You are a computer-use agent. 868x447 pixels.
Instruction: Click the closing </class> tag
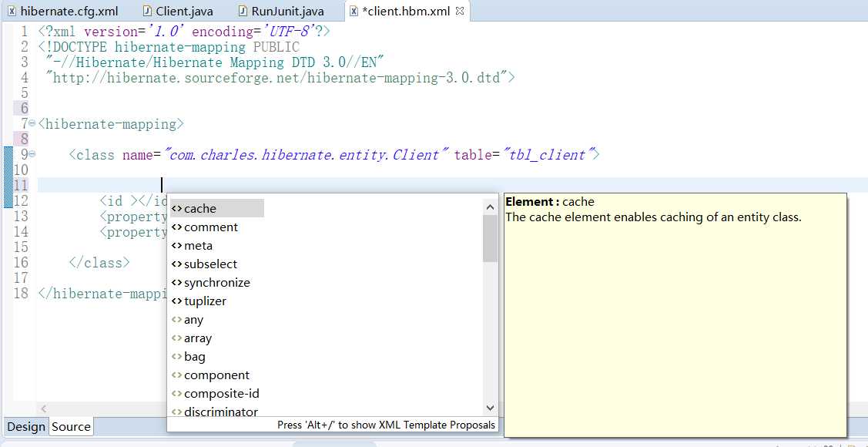[99, 262]
